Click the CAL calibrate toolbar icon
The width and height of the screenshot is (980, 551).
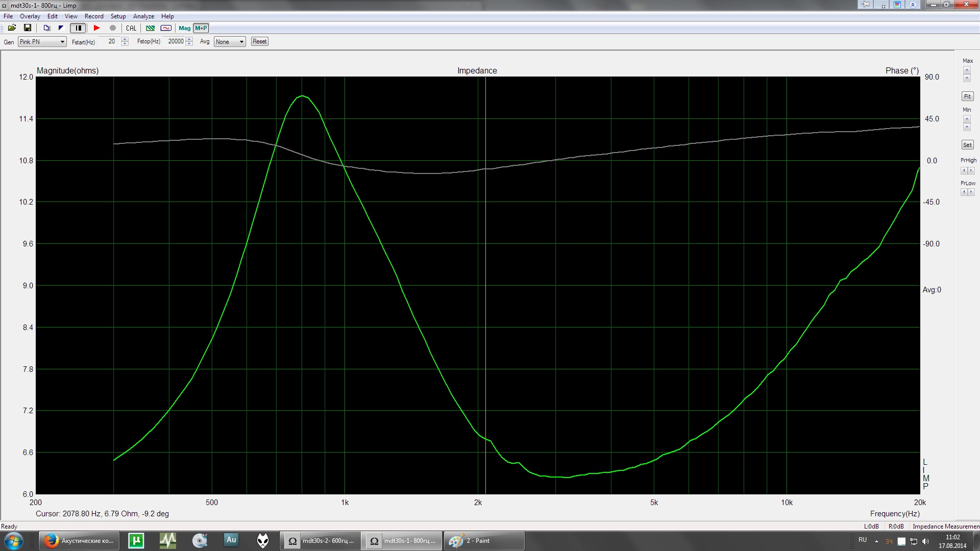pos(131,28)
